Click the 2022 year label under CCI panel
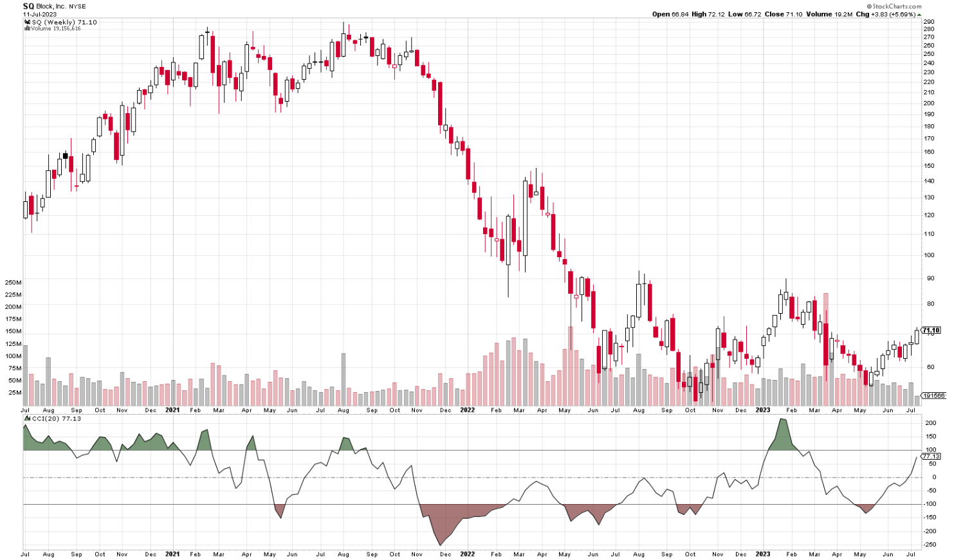The image size is (963, 560). (468, 554)
